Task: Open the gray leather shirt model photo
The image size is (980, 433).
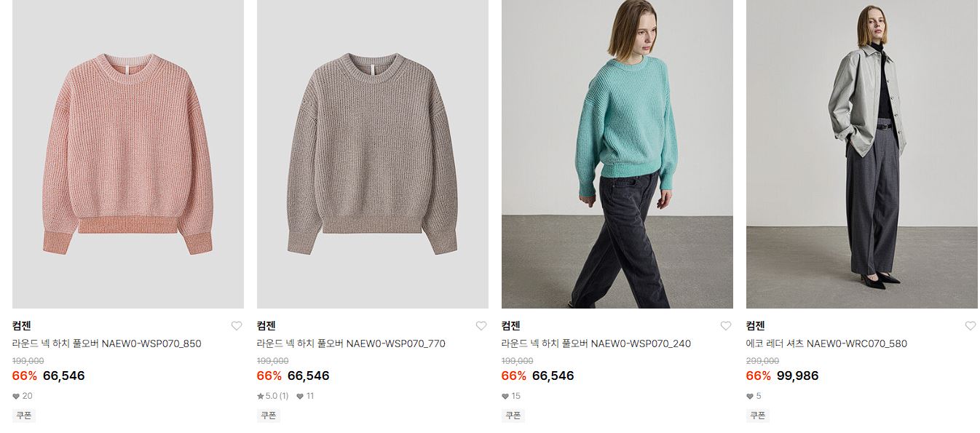Action: pyautogui.click(x=862, y=154)
